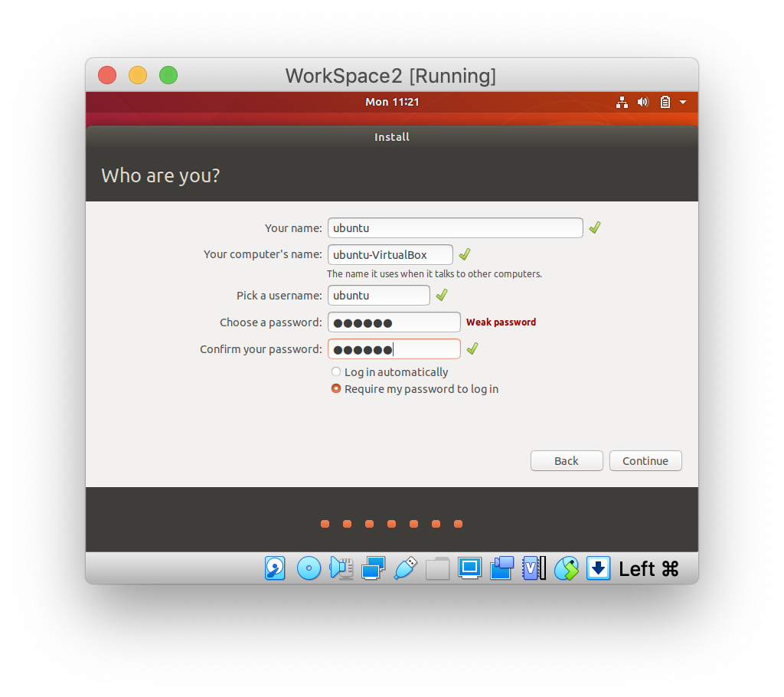Open the audio status icon in the VirtualBox bar
The width and height of the screenshot is (784, 697).
(x=341, y=568)
